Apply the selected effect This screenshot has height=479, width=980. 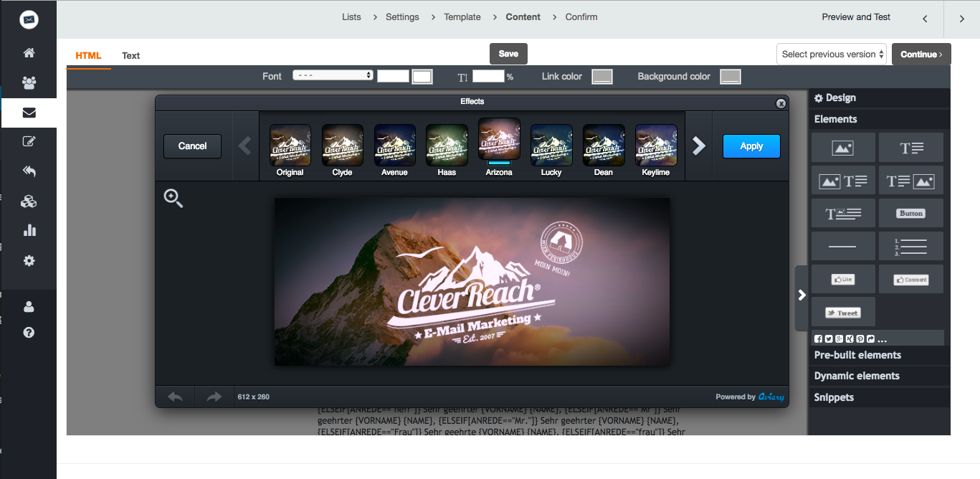[x=751, y=146]
